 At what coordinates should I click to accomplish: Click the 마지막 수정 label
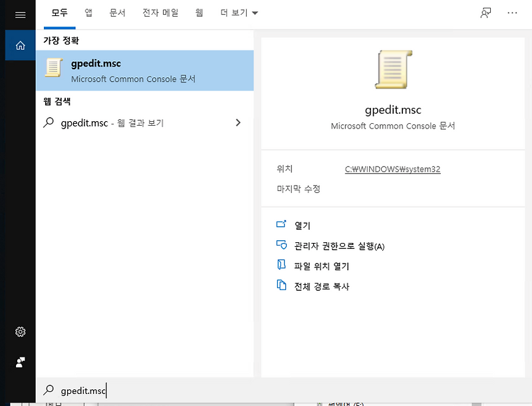tap(299, 189)
